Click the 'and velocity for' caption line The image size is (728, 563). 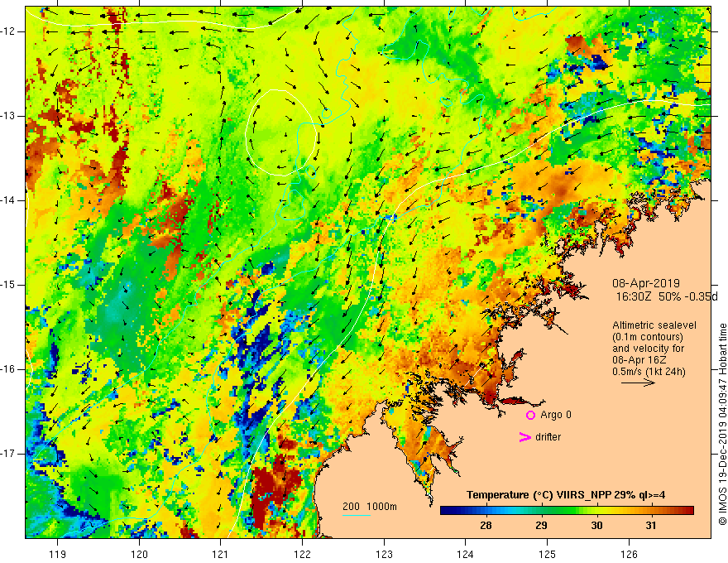point(648,348)
